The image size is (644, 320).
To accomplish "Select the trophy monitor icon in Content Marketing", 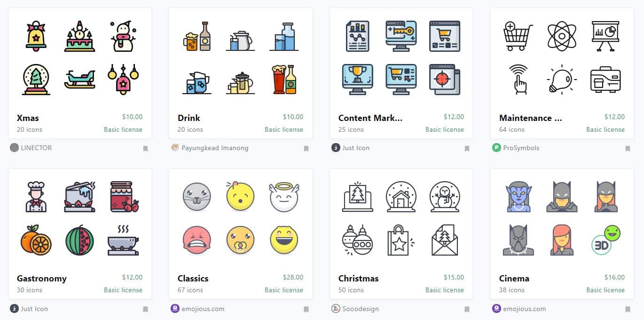I will pyautogui.click(x=358, y=80).
